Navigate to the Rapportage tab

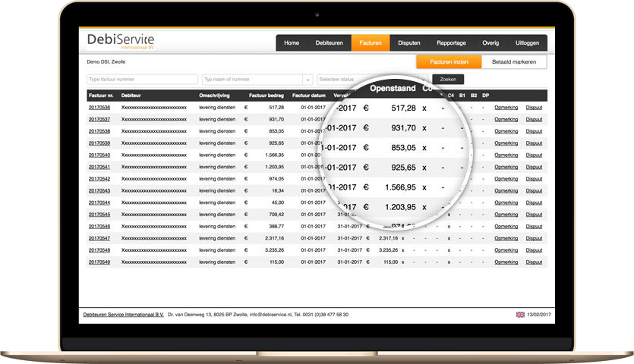coord(451,43)
